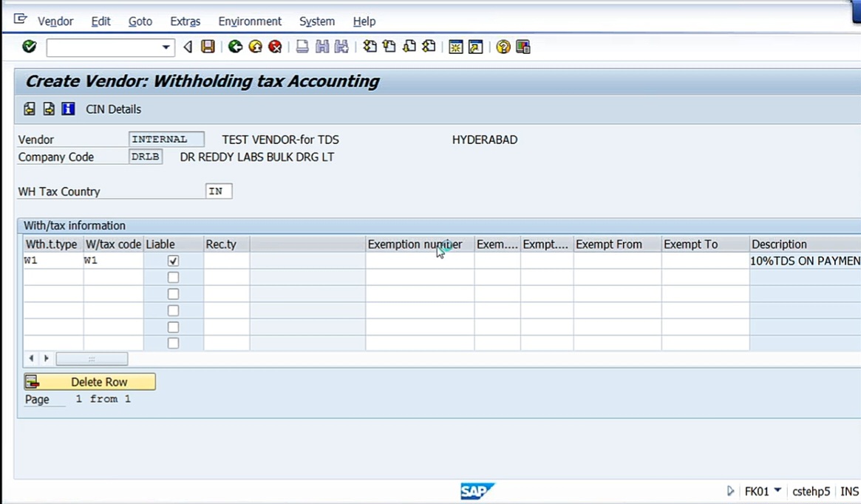Click Exempt To cell in first row

tap(706, 261)
